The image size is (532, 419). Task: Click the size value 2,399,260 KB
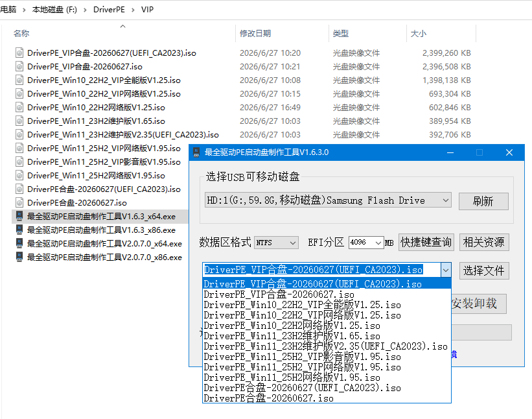coord(446,53)
